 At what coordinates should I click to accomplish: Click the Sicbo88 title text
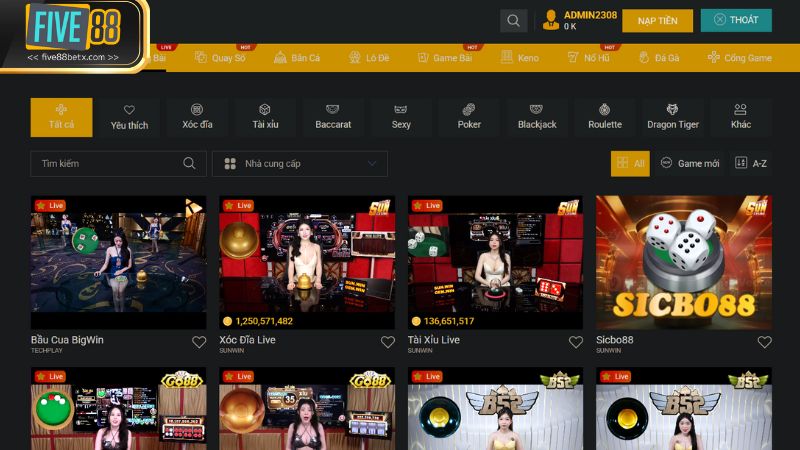(614, 340)
